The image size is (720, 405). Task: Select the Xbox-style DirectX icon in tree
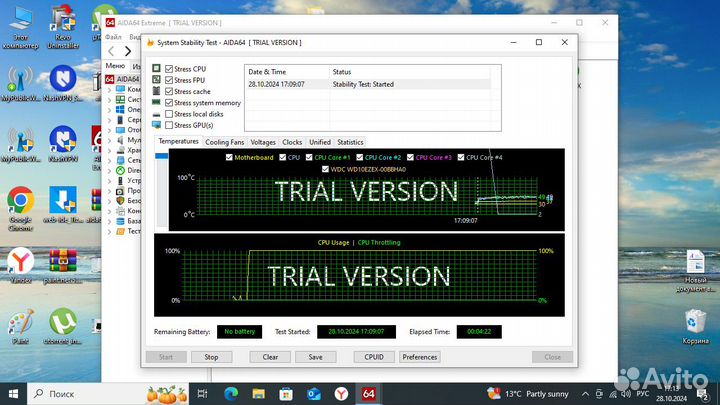tap(120, 170)
